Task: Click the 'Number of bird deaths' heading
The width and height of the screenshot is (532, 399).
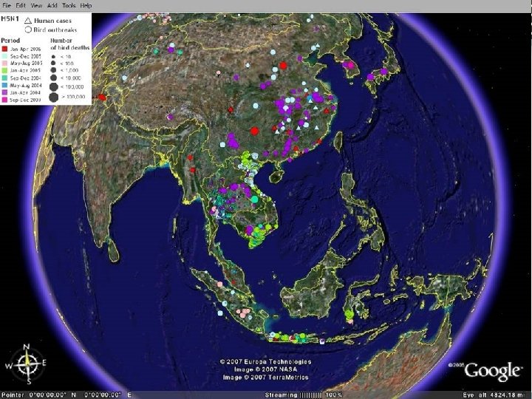Action: point(70,44)
